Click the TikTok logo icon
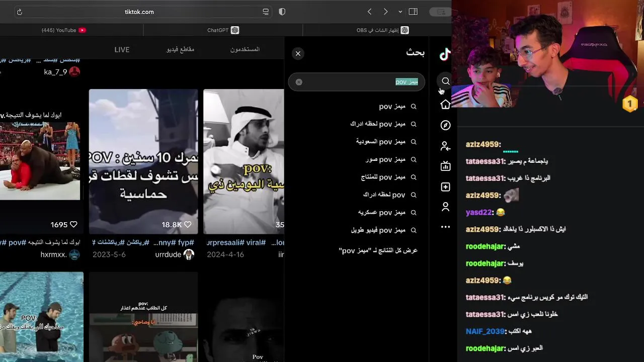This screenshot has height=362, width=644. [445, 54]
